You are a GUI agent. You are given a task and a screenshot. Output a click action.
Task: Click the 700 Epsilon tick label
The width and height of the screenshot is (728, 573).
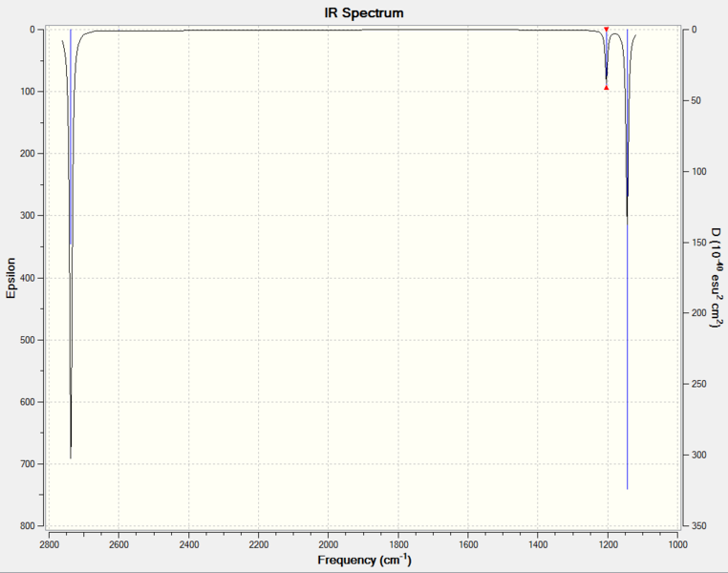(28, 464)
